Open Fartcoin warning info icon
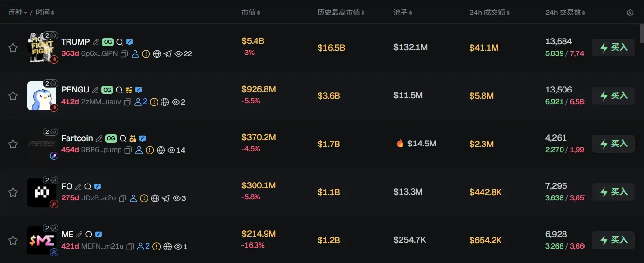This screenshot has height=263, width=644. pyautogui.click(x=149, y=150)
